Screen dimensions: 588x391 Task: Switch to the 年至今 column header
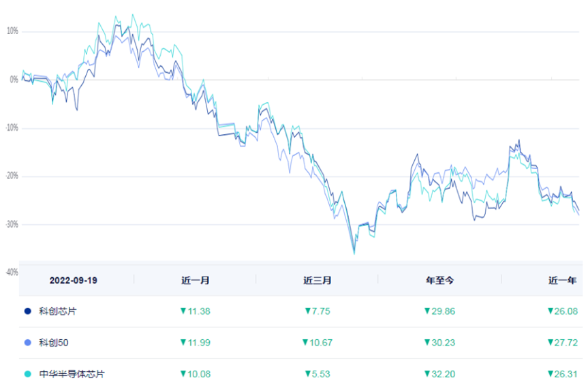(x=439, y=280)
